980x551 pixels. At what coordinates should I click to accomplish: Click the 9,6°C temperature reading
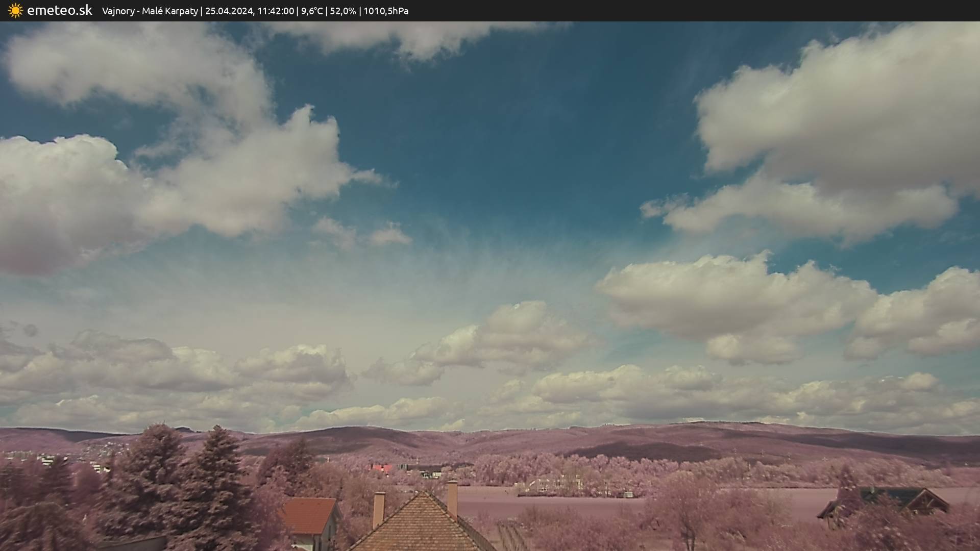311,11
